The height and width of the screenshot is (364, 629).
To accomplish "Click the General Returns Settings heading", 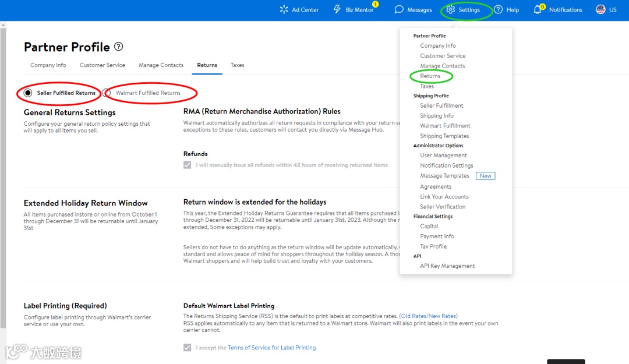I will (x=69, y=112).
